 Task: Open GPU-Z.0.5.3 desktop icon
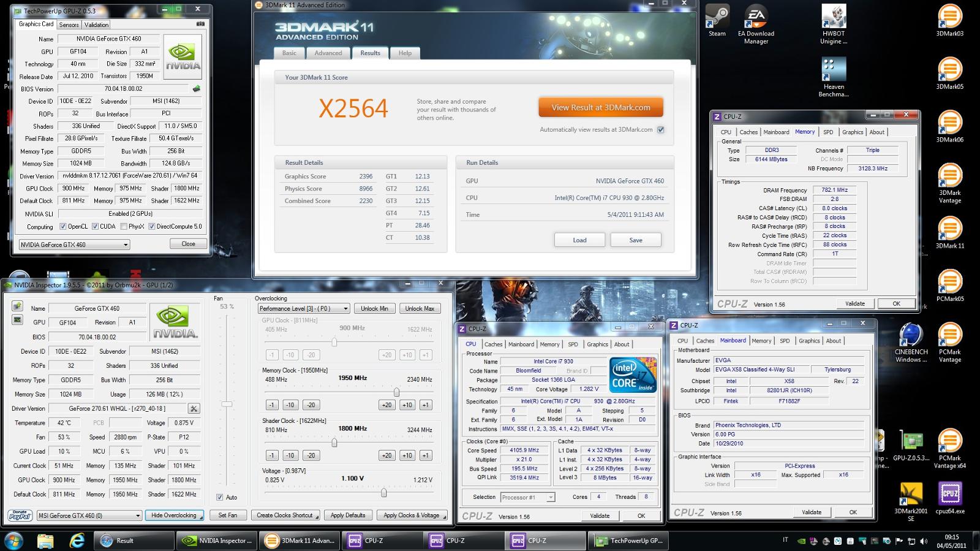(x=911, y=445)
